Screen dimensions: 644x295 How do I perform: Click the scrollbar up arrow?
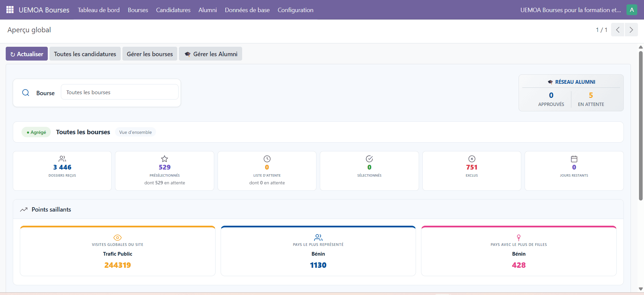tap(641, 47)
